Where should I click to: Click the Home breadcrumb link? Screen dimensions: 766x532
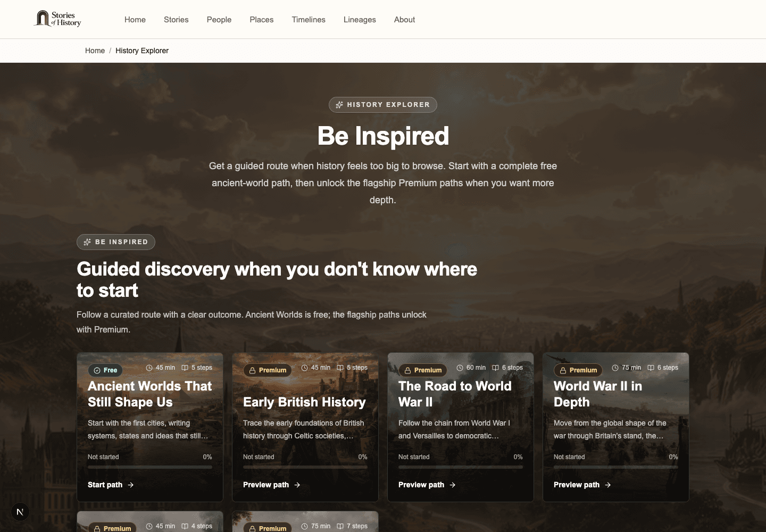95,51
